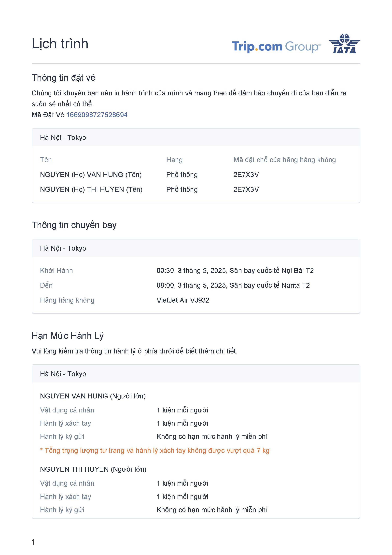392x555 pixels.
Task: Click flight number VietJet Air VJ932
Action: [x=183, y=300]
